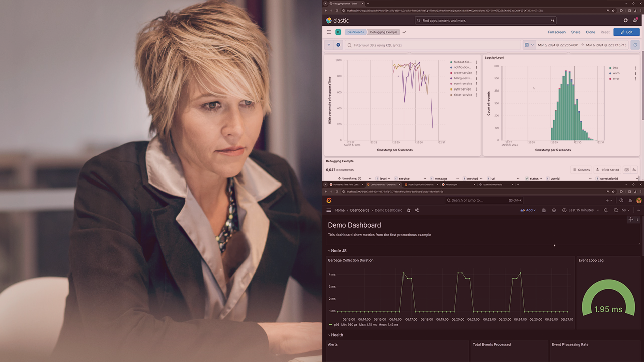Click Full screen in Kibana toolbar
This screenshot has height=362, width=644.
556,32
